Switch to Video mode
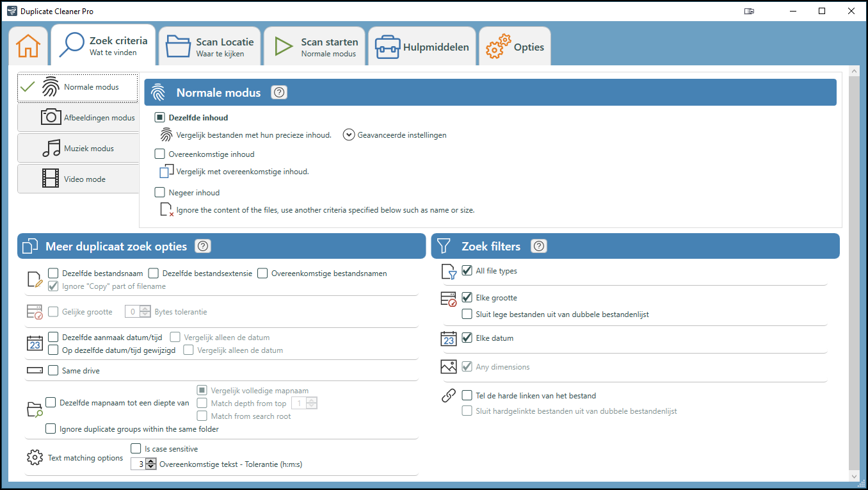Screen dimensions: 868x490 coord(77,179)
